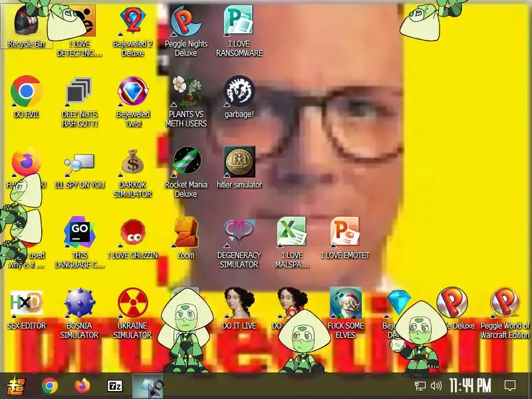Open the volume control in system tray
532x399 pixels.
(x=436, y=386)
